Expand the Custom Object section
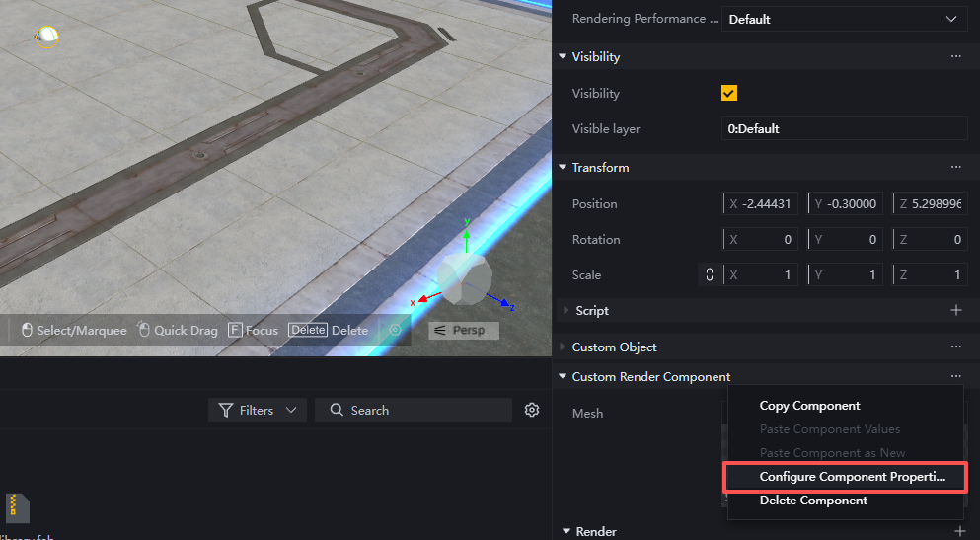This screenshot has width=980, height=540. (565, 347)
